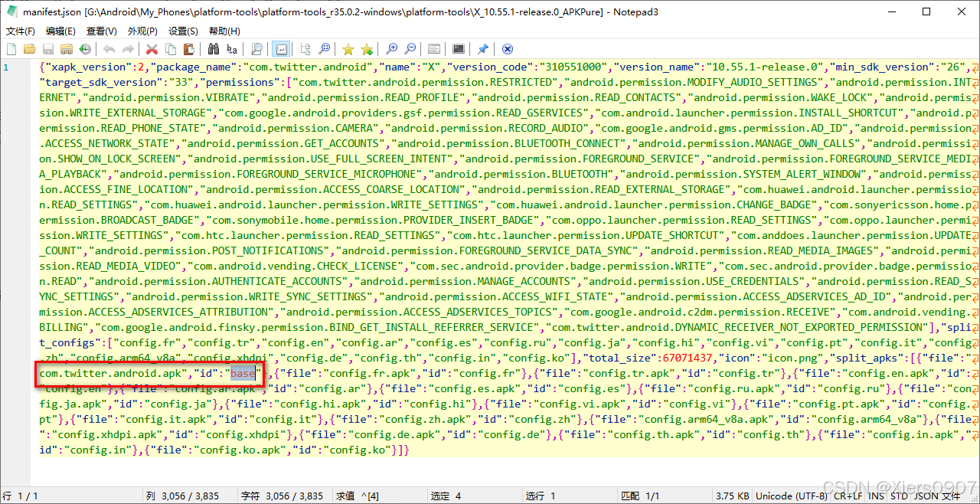
Task: Click the Redo arrow icon
Action: click(128, 49)
